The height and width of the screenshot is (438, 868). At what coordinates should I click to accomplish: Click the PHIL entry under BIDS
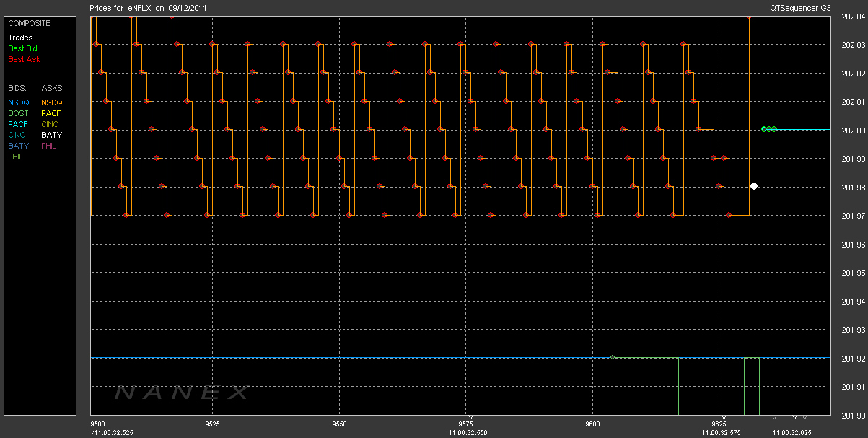pyautogui.click(x=17, y=157)
